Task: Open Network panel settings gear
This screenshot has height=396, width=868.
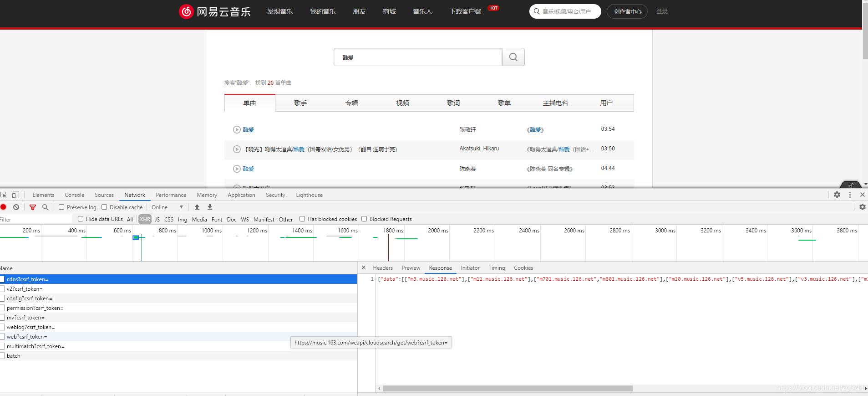Action: 862,207
